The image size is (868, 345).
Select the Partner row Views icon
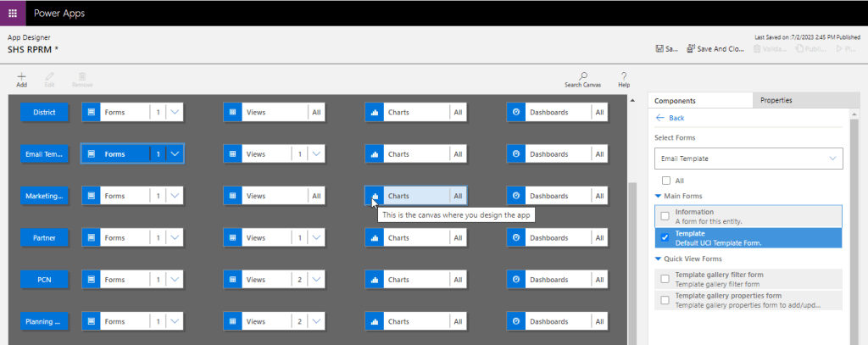point(233,237)
